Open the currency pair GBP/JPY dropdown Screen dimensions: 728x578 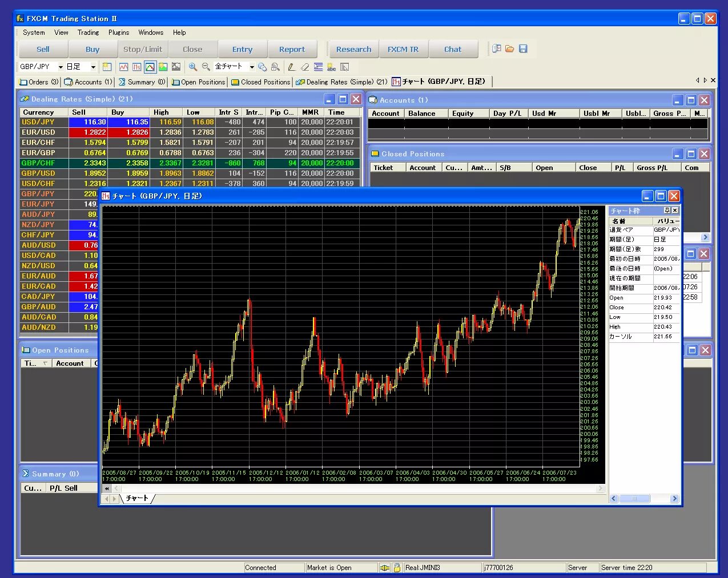click(61, 67)
